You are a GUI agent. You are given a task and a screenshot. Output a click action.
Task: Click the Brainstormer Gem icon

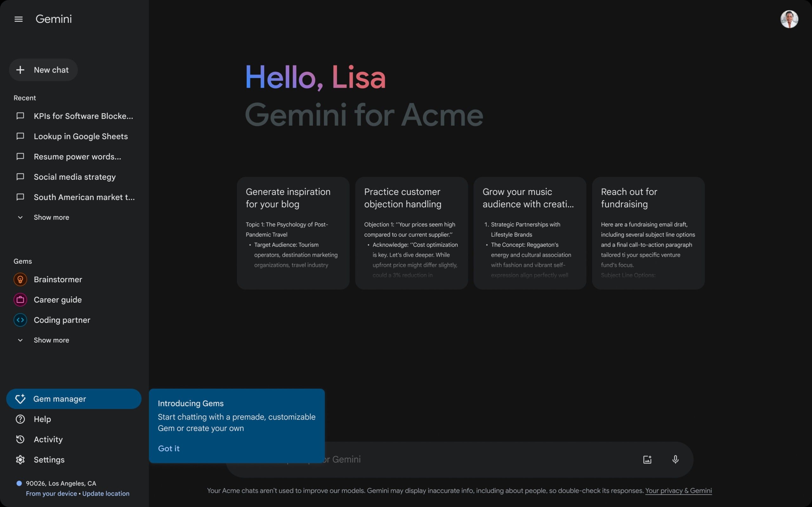pyautogui.click(x=21, y=280)
